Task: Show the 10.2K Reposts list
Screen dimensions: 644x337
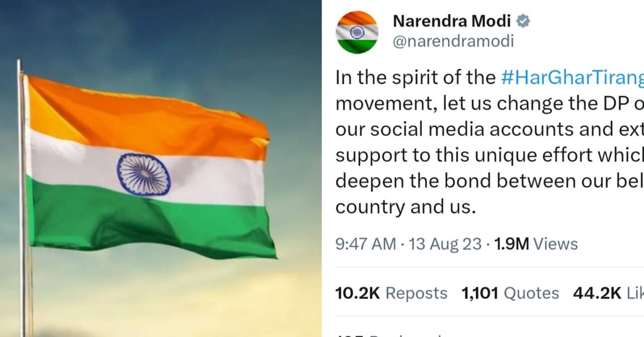Action: [391, 293]
